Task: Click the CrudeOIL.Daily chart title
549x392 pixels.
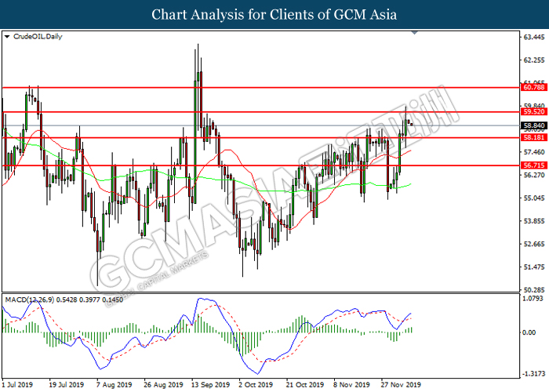Action: point(38,36)
